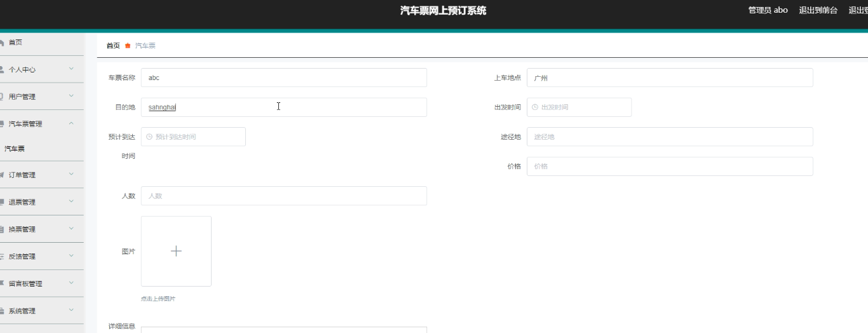This screenshot has height=333, width=868.
Task: Open the 预计到达时间 time picker
Action: [193, 137]
